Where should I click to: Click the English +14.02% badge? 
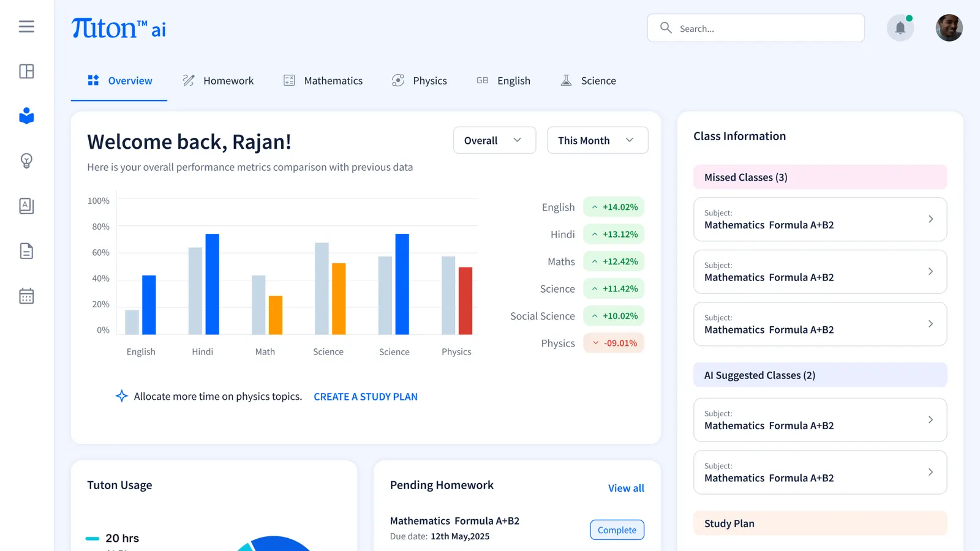click(x=614, y=207)
